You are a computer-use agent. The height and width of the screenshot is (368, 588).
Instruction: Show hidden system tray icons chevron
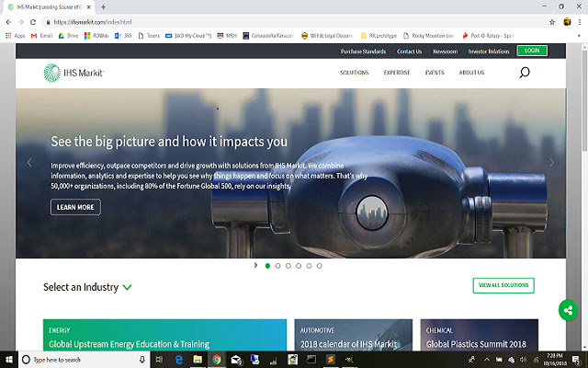click(487, 360)
